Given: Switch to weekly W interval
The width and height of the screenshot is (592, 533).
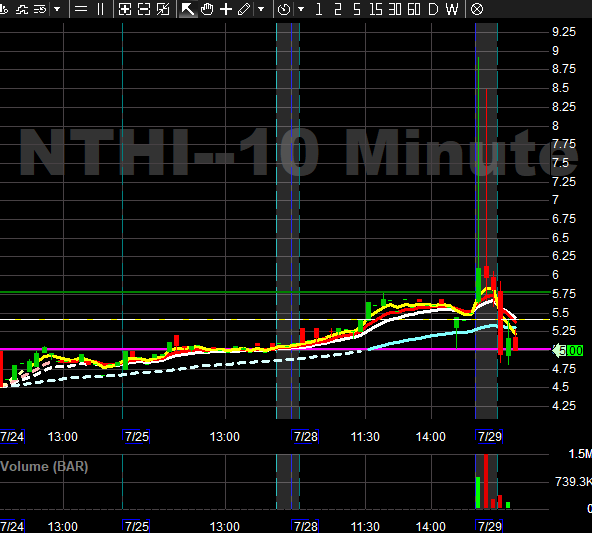Looking at the screenshot, I should point(452,9).
